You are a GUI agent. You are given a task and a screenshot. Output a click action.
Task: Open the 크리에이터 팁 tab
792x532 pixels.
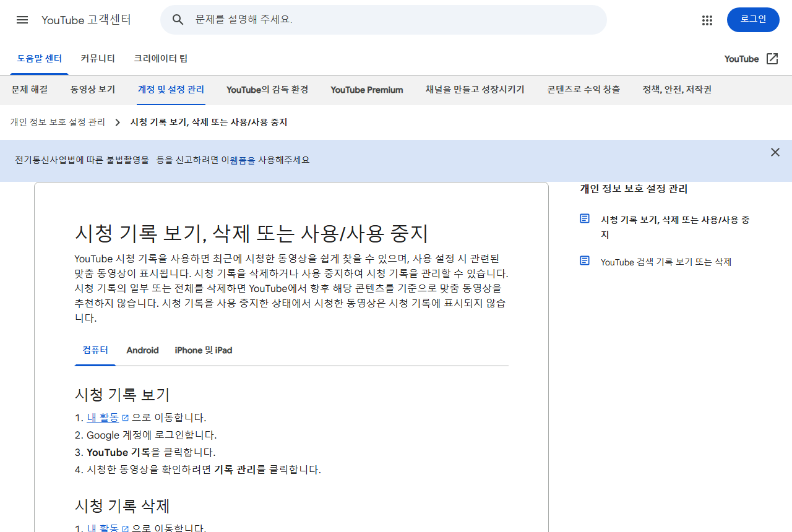point(161,59)
